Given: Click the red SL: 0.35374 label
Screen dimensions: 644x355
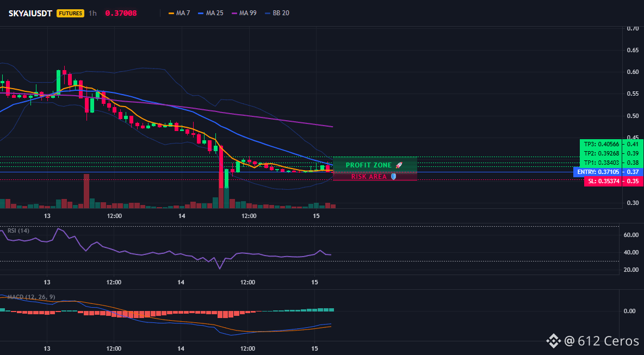Looking at the screenshot, I should 603,181.
